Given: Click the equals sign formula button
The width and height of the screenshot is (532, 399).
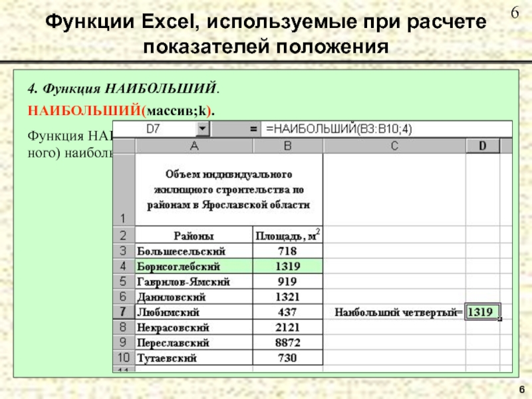Looking at the screenshot, I should (x=253, y=129).
